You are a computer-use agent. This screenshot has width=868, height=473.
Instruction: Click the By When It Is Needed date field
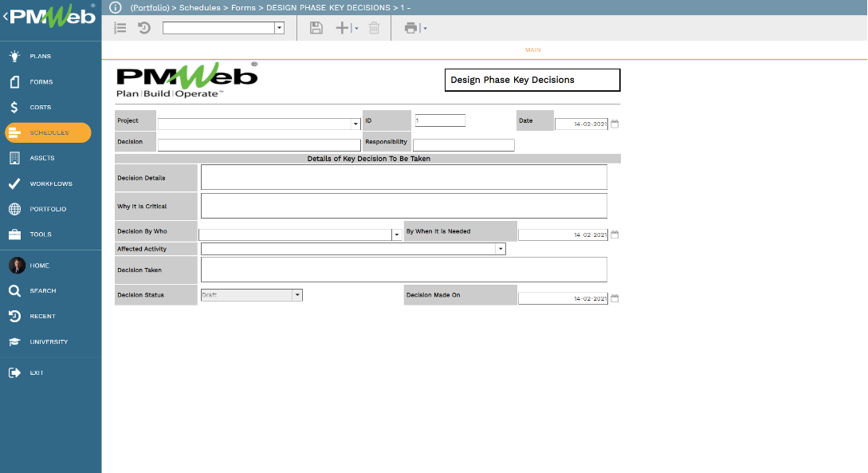coord(563,235)
